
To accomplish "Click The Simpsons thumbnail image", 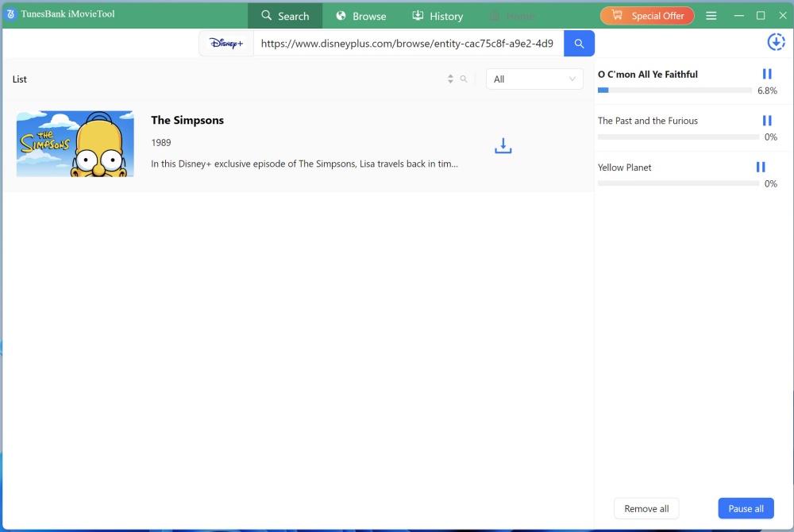I will [75, 144].
